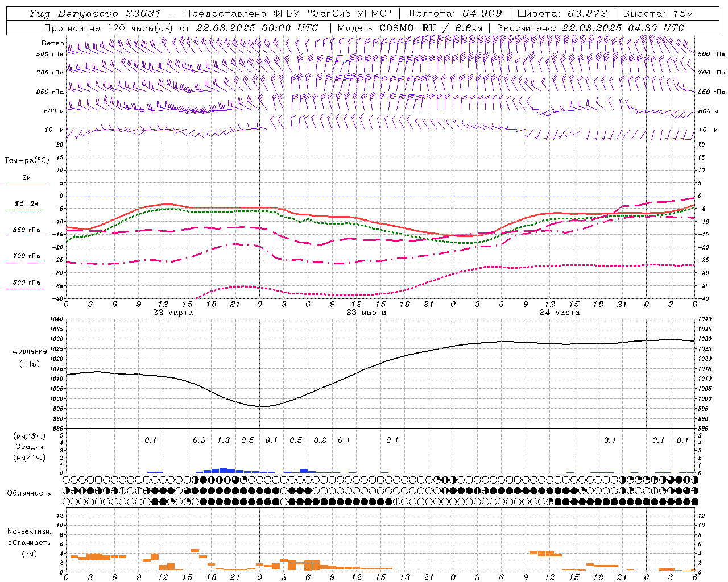Screen dimensions: 728x582
Task: Click the 24 марта date label
Action: 560,313
